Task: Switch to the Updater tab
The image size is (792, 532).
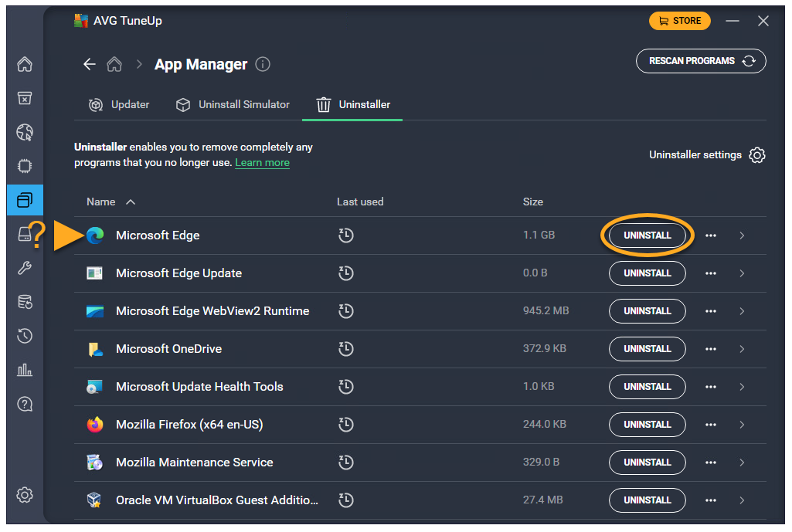Action: (x=119, y=104)
